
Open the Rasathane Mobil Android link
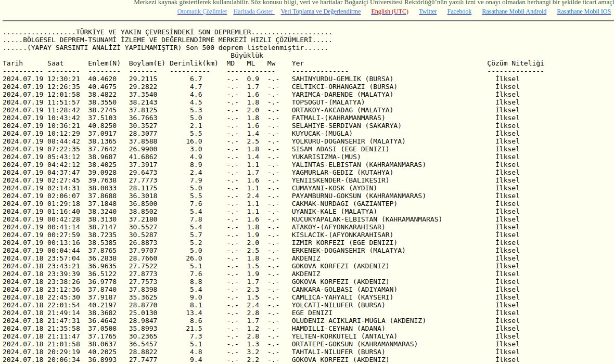pyautogui.click(x=514, y=11)
